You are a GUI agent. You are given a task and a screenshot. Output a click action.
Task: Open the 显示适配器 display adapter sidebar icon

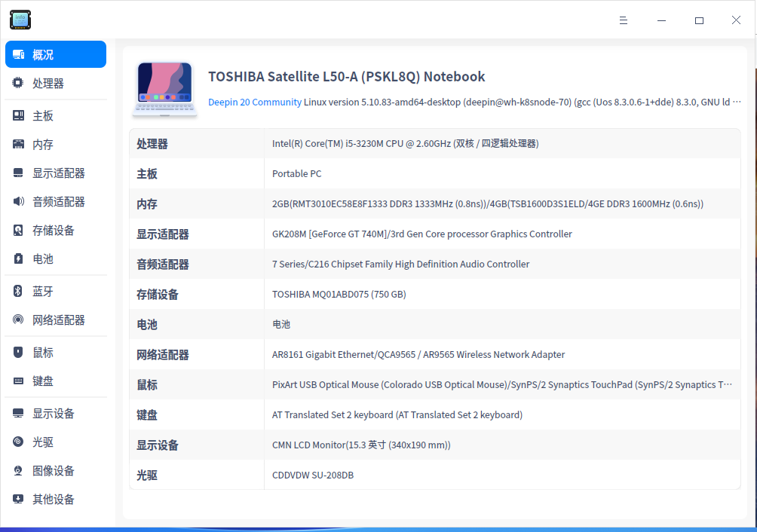(18, 173)
